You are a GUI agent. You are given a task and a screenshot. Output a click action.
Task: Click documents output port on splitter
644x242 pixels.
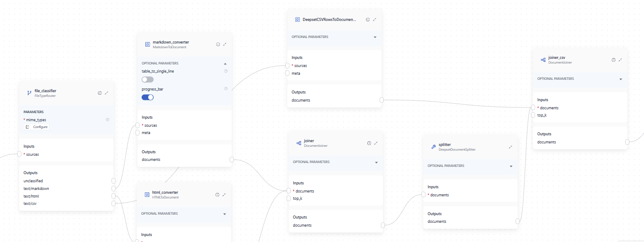[518, 222]
